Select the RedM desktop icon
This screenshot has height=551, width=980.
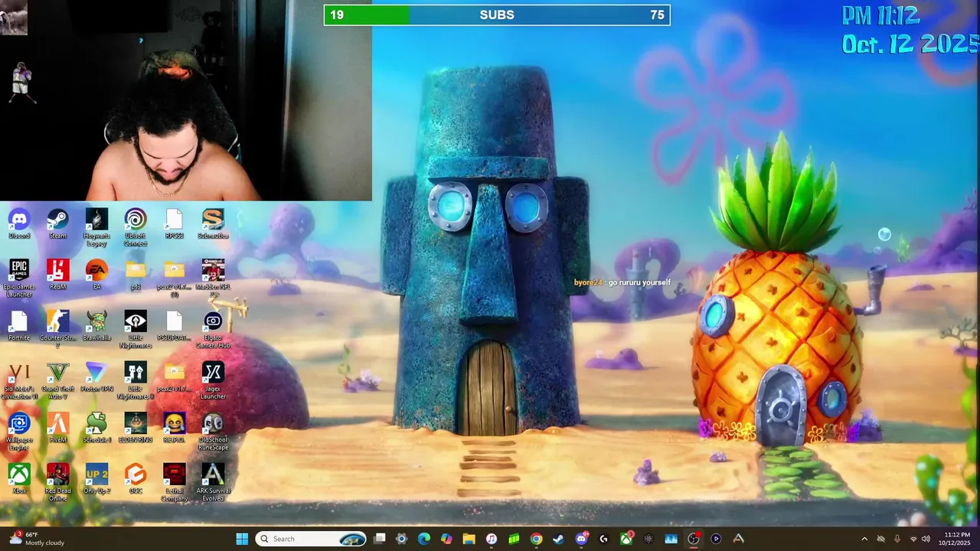[x=57, y=275]
